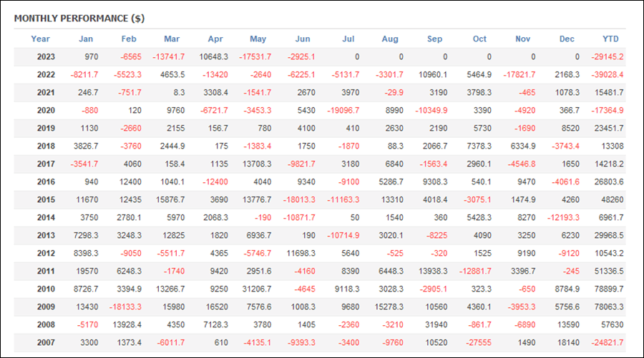Click the Aug column header
Screen dimensions: 644x358
point(390,39)
